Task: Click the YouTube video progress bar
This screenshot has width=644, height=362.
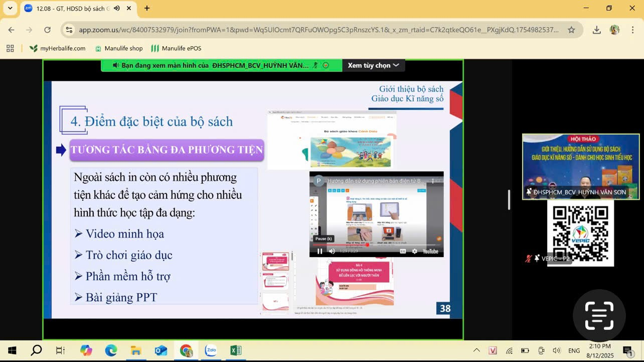Action: click(376, 245)
